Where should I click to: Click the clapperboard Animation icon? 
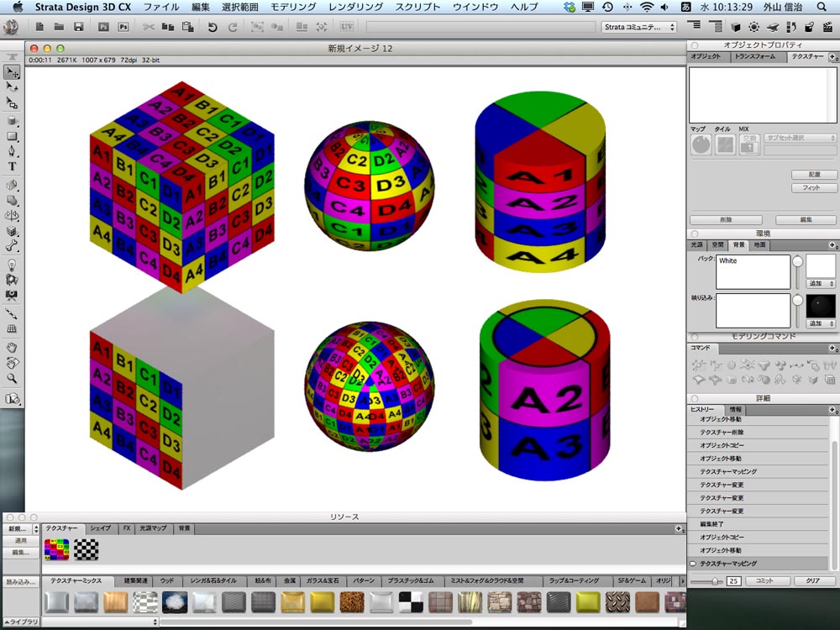click(x=827, y=27)
